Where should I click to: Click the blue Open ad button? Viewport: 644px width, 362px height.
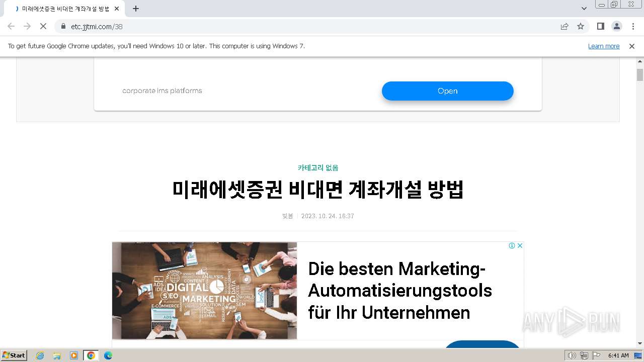point(447,91)
